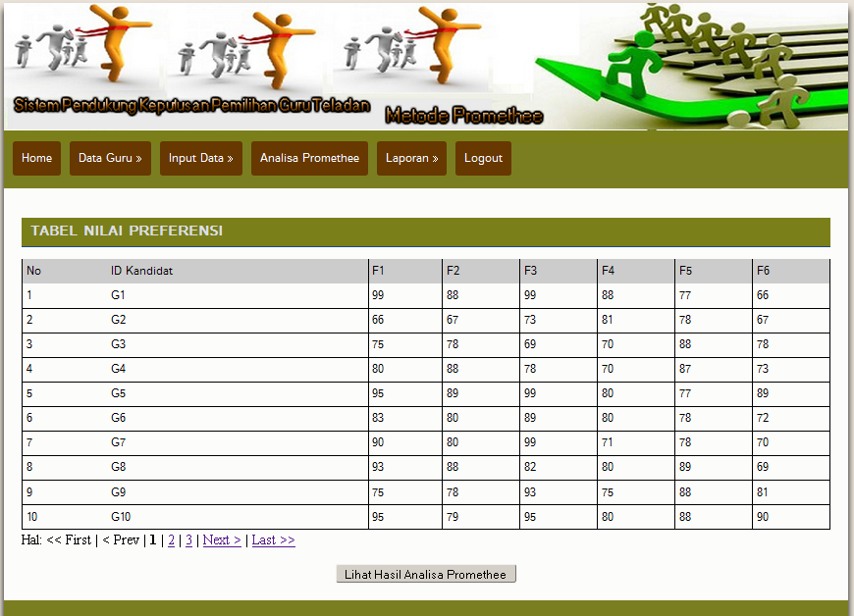
Task: Click F1 value 66 in G2 row
Action: (405, 320)
